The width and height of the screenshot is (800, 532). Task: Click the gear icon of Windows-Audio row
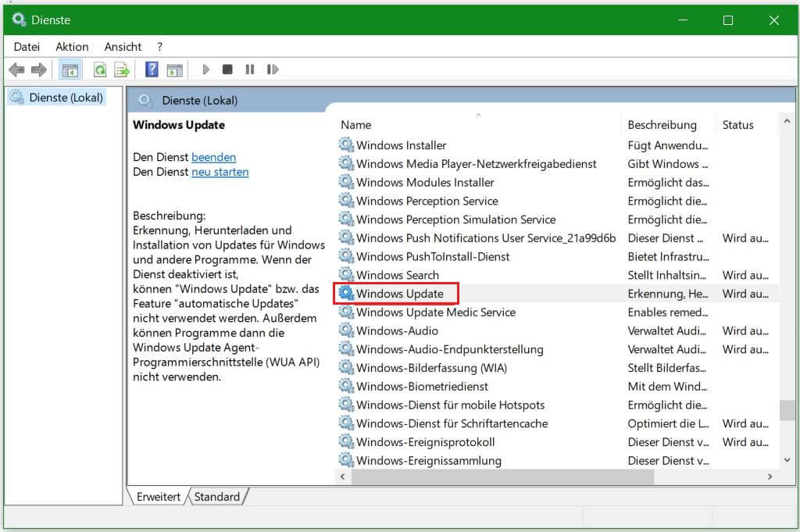pos(346,330)
